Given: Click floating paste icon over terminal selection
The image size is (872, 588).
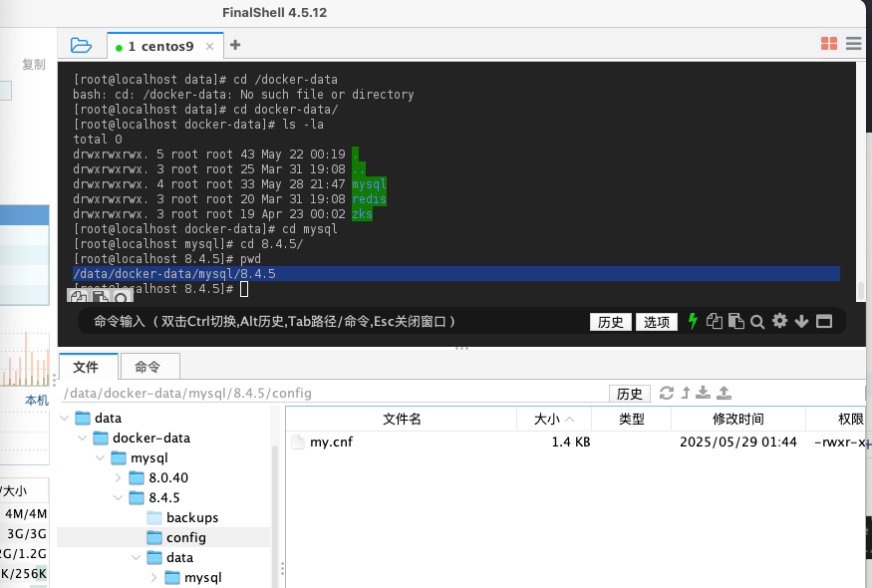Looking at the screenshot, I should [x=100, y=297].
